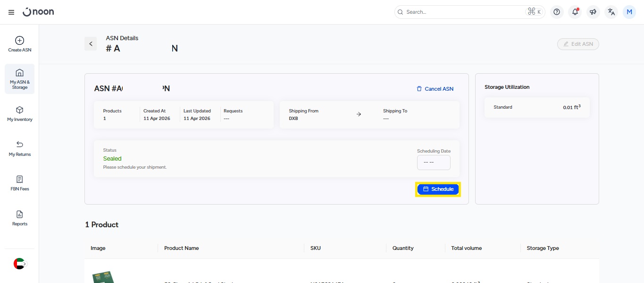Open My Returns section
644x283 pixels.
coord(20,148)
